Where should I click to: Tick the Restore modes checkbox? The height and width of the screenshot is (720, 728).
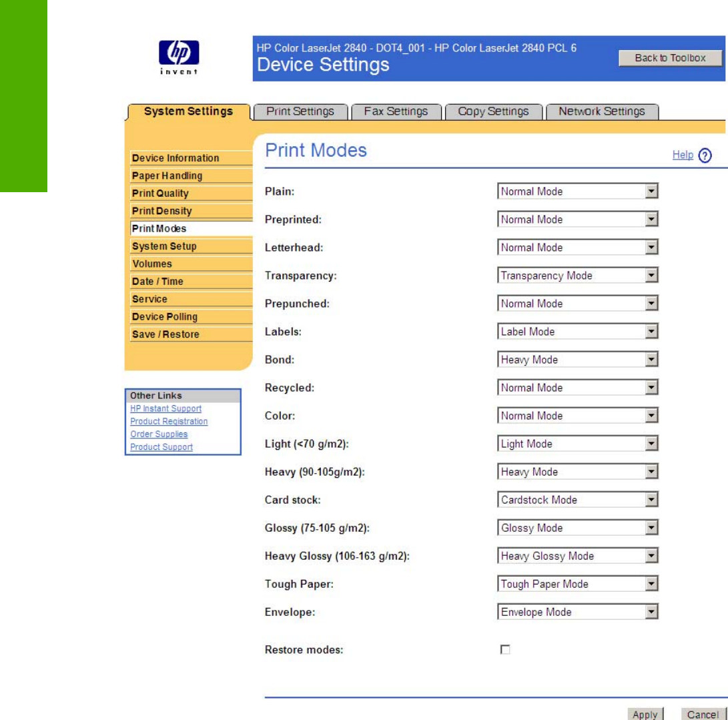(505, 649)
